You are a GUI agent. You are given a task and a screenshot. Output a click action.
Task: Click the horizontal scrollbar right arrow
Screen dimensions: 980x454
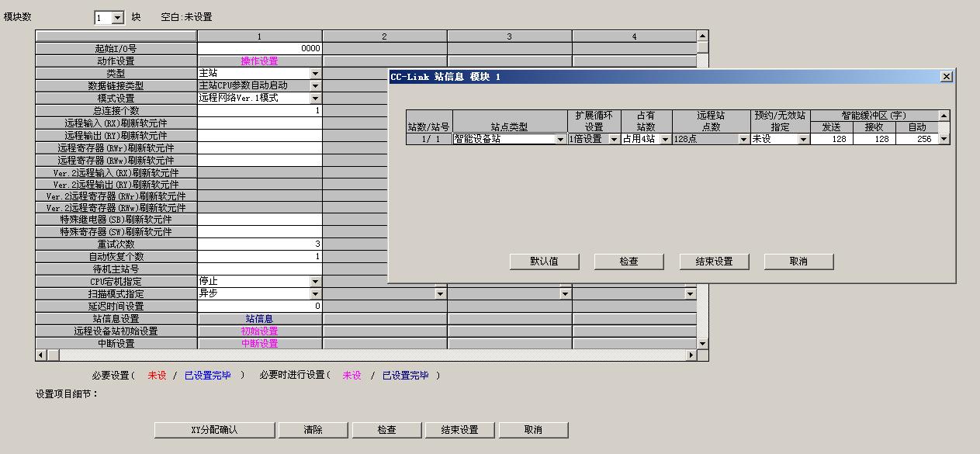coord(691,355)
